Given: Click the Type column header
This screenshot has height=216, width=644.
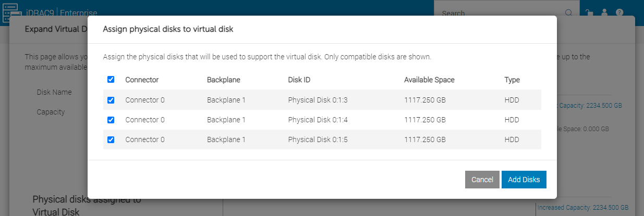Looking at the screenshot, I should point(512,80).
